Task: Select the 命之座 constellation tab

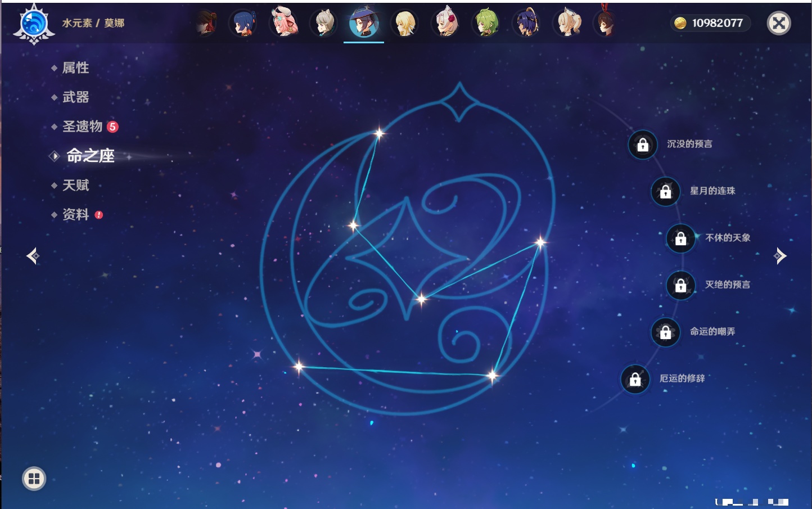Action: pos(90,156)
